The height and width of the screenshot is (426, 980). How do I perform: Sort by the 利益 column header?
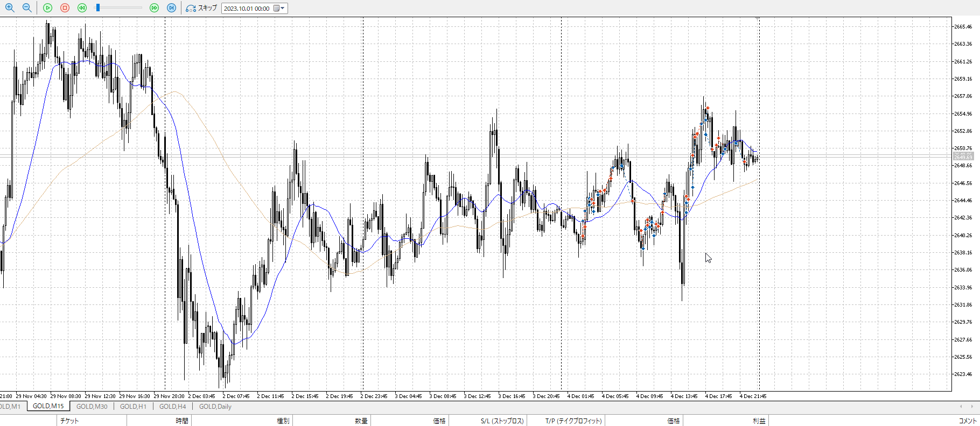(759, 421)
